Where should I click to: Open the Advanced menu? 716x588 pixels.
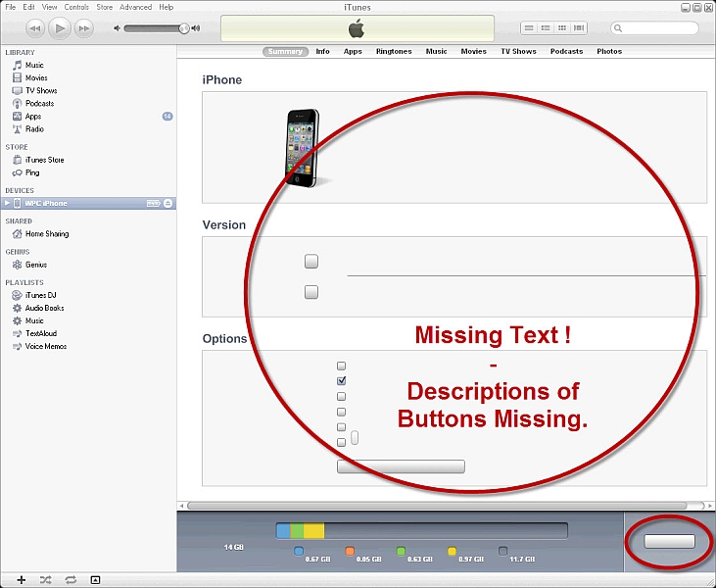[135, 7]
